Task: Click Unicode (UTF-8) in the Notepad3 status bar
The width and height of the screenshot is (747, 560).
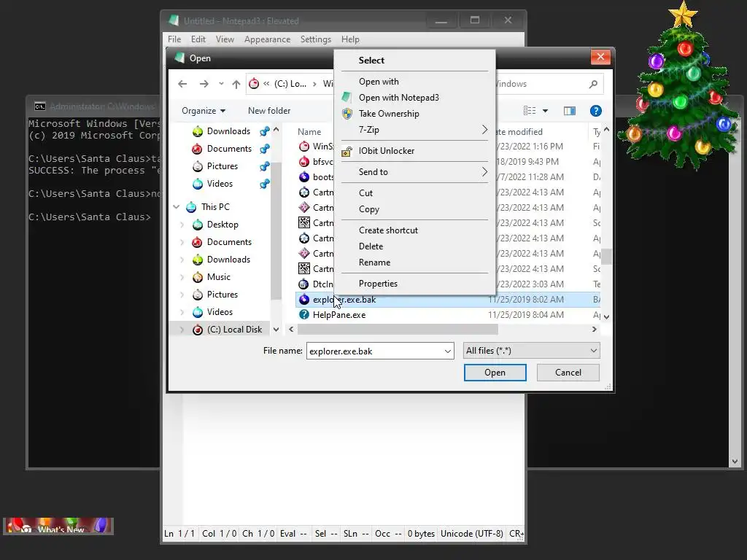Action: pos(472,534)
